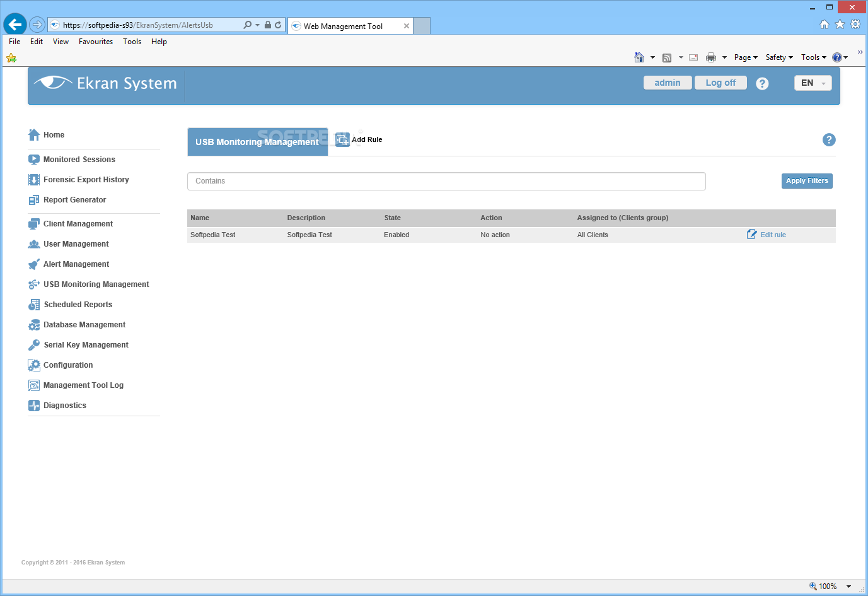Click the Apply Filters button
Screen dimensions: 868x596
pos(807,181)
